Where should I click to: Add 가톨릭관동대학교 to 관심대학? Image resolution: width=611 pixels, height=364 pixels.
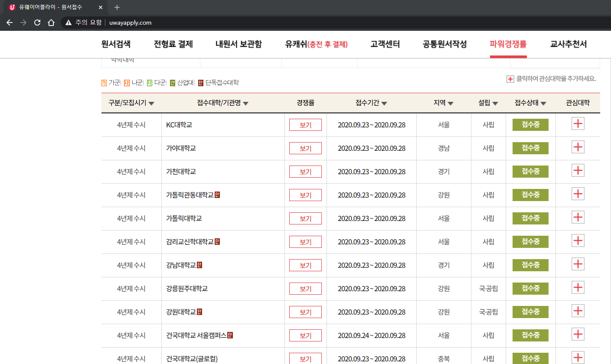click(578, 194)
